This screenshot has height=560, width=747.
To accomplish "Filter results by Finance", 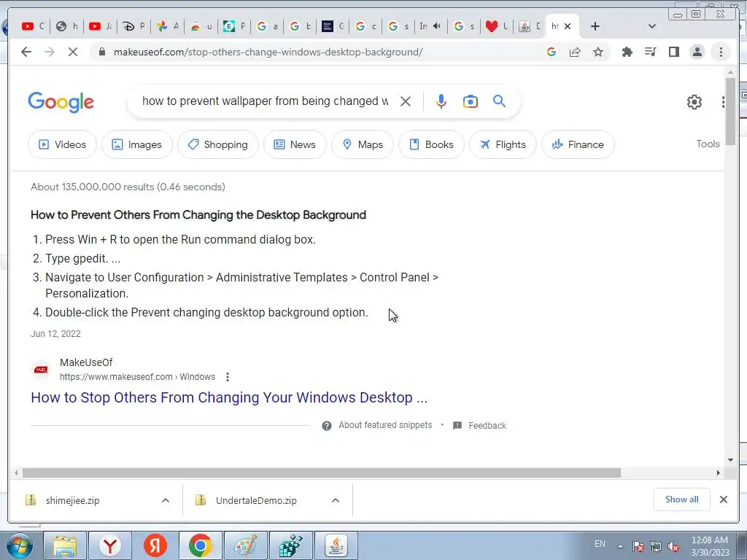I will 578,144.
